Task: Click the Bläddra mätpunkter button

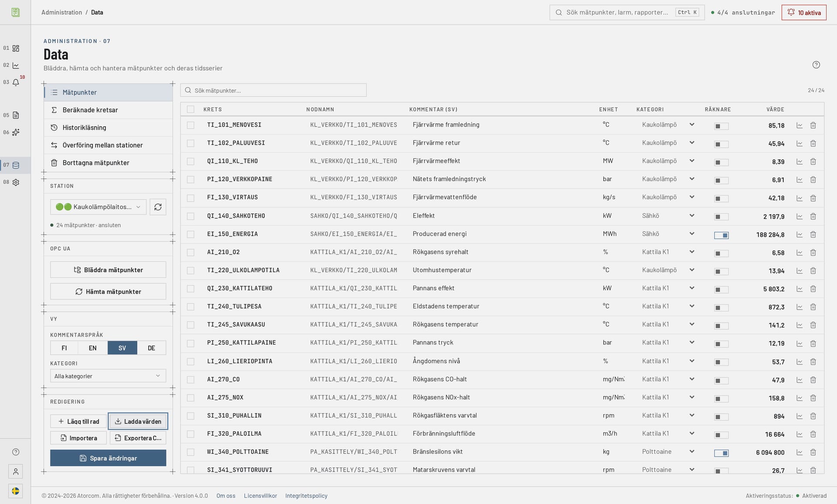Action: click(x=108, y=270)
